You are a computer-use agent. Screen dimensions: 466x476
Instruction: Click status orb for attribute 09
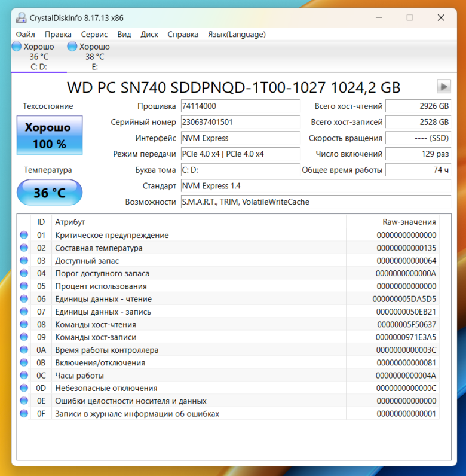tap(24, 337)
